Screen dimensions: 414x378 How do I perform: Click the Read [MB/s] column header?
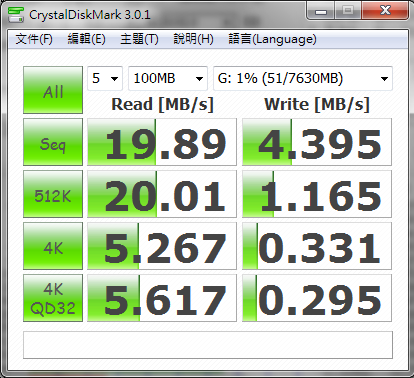coord(162,105)
